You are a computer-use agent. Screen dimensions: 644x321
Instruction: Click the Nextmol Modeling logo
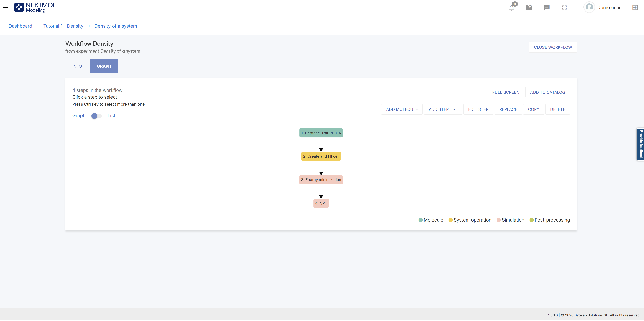coord(35,7)
